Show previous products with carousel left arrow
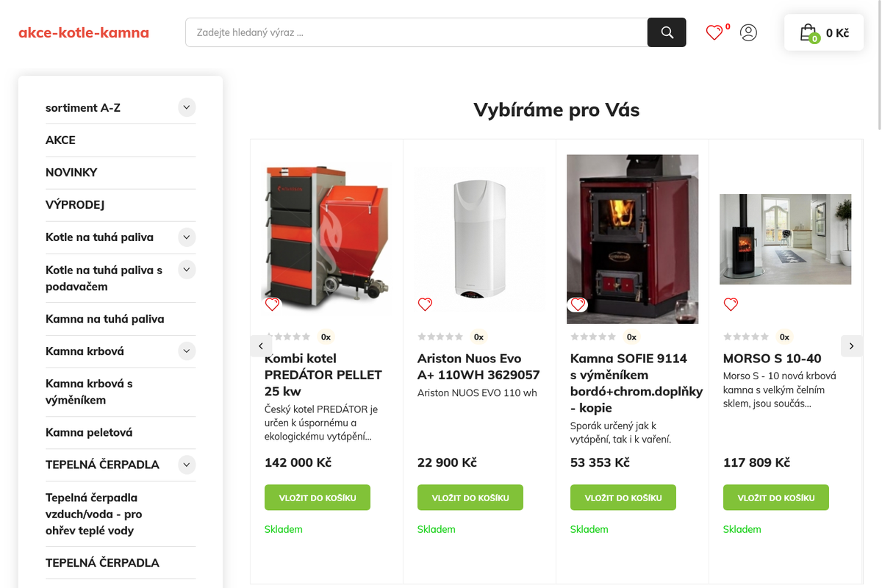Screen dimensions: 882x588 coord(261,345)
